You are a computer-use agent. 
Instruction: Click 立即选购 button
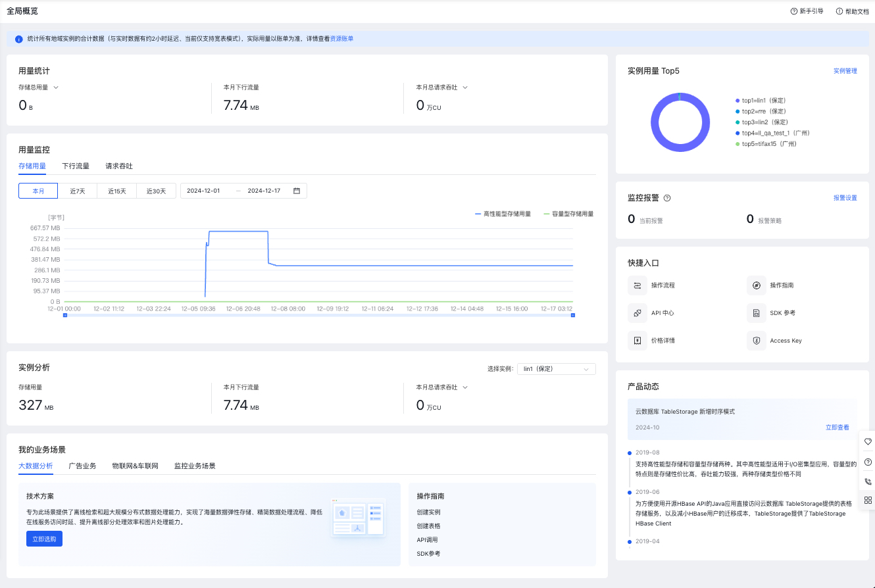coord(44,539)
